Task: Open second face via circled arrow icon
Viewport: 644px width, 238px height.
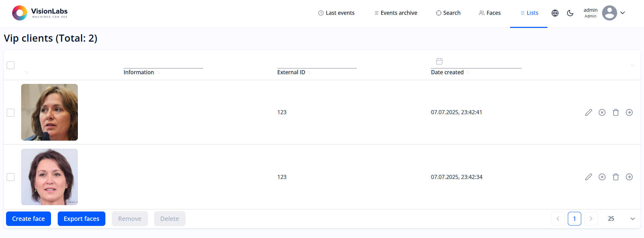Action: pos(629,177)
